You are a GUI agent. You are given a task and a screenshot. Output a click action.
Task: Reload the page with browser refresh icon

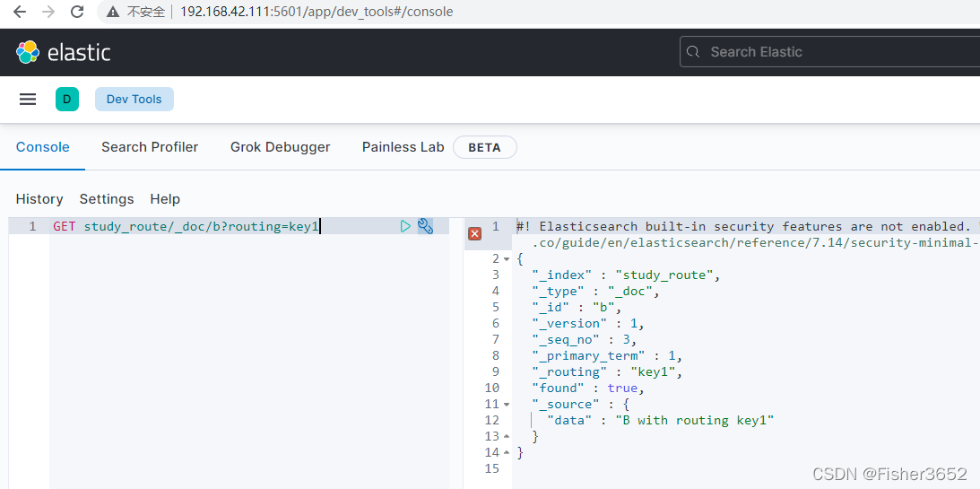77,12
